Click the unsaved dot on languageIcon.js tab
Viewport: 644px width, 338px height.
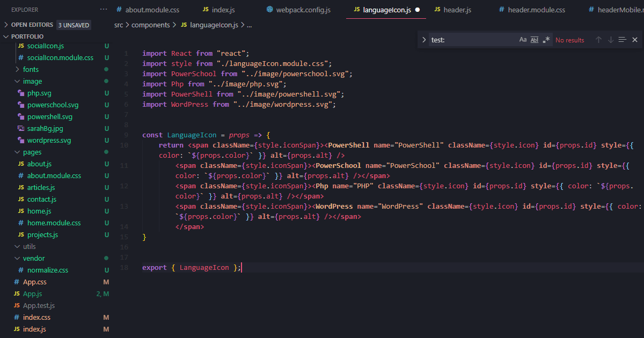417,10
